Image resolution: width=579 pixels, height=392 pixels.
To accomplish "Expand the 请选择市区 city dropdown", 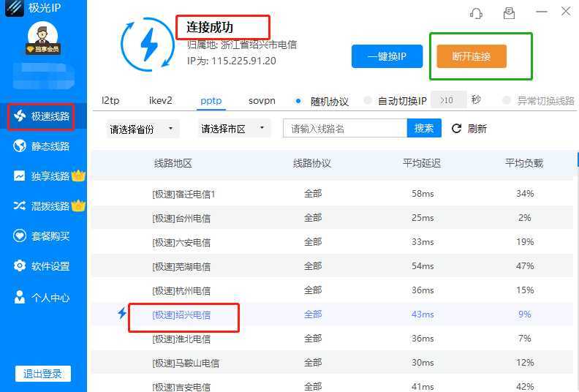I will (235, 128).
